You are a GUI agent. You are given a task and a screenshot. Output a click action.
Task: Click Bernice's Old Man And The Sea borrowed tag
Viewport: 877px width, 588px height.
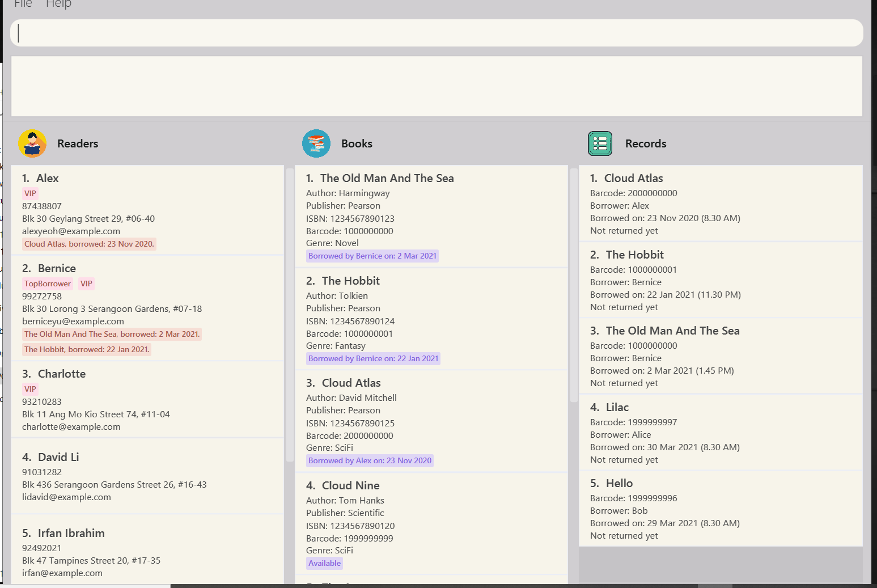click(x=112, y=334)
